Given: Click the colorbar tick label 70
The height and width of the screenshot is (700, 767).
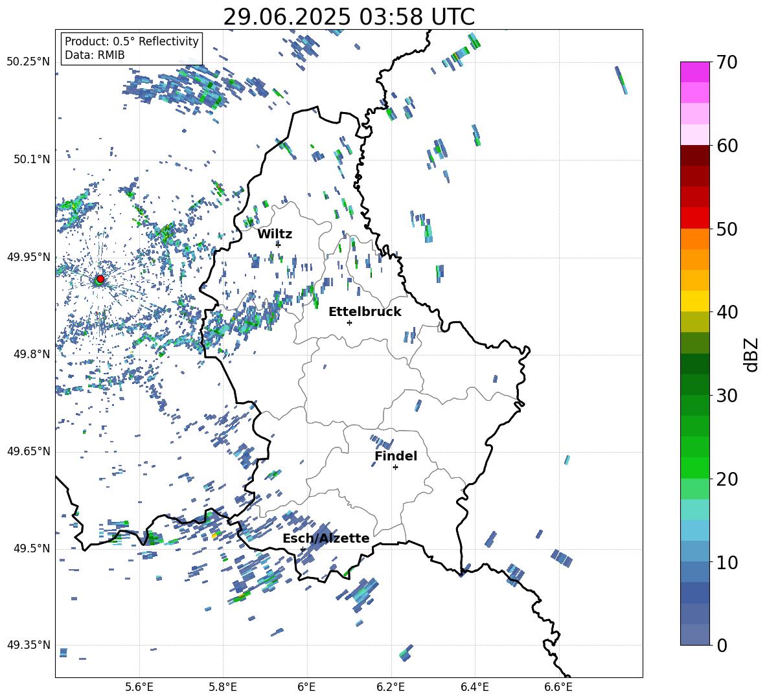Looking at the screenshot, I should pos(727,63).
